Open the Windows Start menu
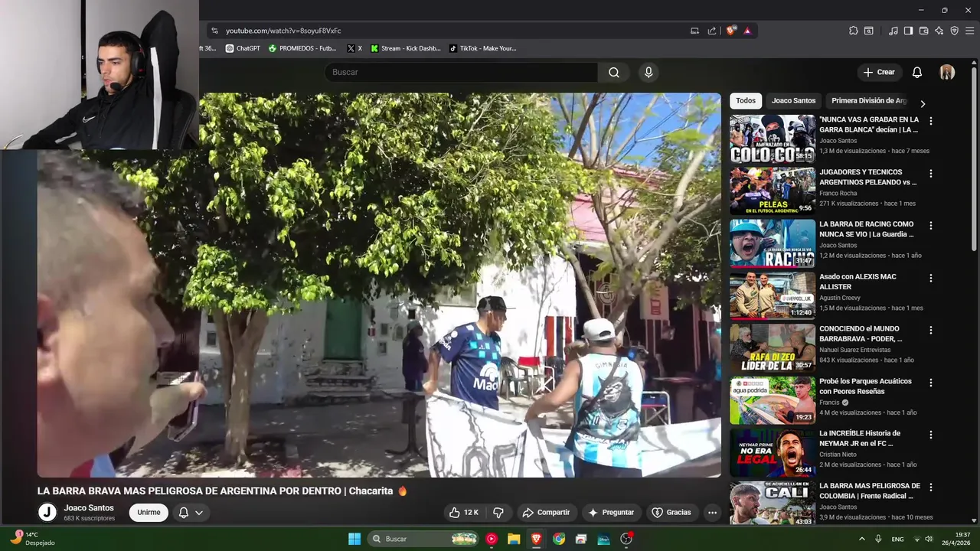This screenshot has height=551, width=980. click(354, 539)
